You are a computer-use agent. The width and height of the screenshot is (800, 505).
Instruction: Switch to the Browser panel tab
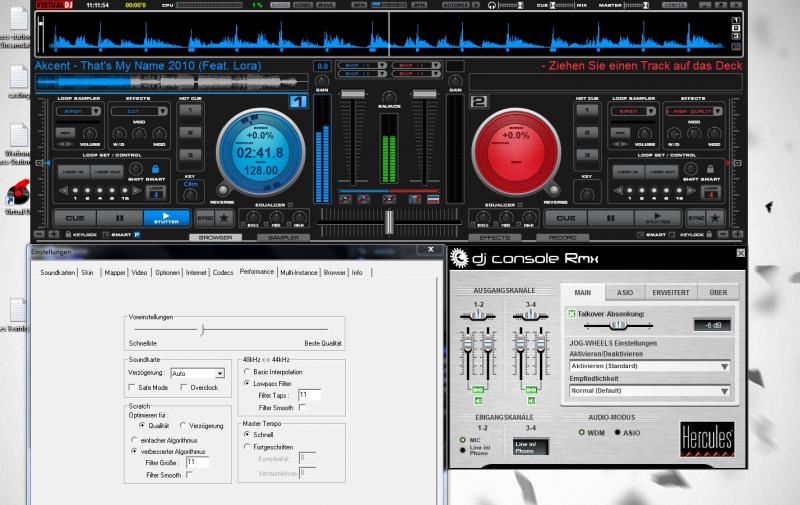point(215,238)
